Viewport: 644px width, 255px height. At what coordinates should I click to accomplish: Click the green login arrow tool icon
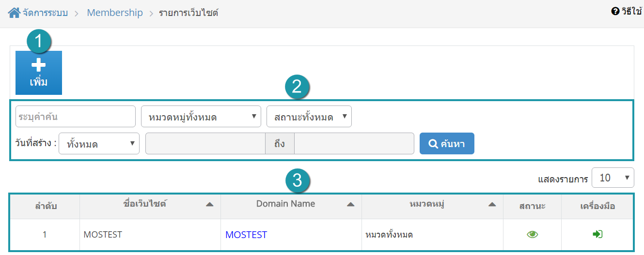pyautogui.click(x=597, y=234)
